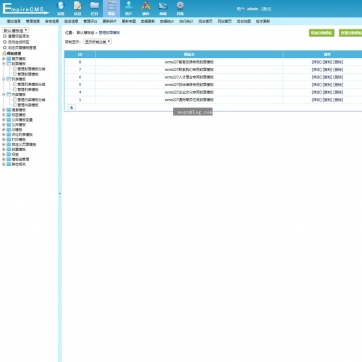This screenshot has width=362, height=362.
Task: Select the first radio option under template group
Action: point(5,36)
